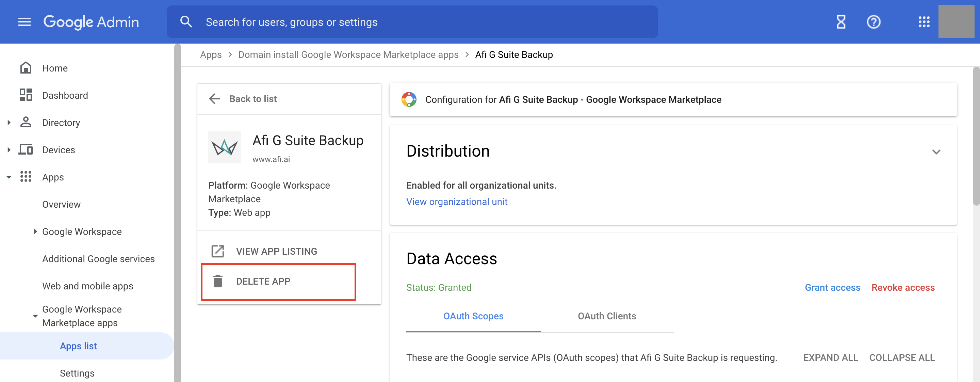Viewport: 980px width, 382px height.
Task: Click the Afi G Suite Backup breadcrumb
Action: [513, 55]
